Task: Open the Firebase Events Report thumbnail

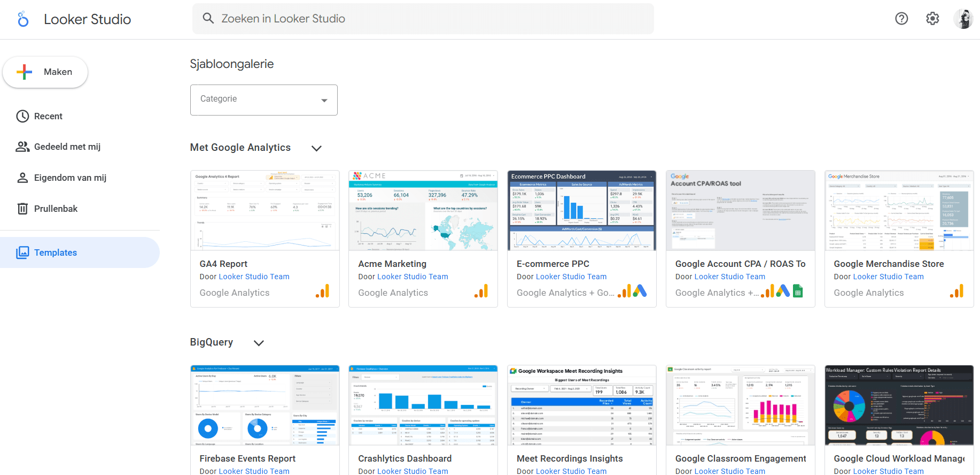Action: tap(265, 405)
